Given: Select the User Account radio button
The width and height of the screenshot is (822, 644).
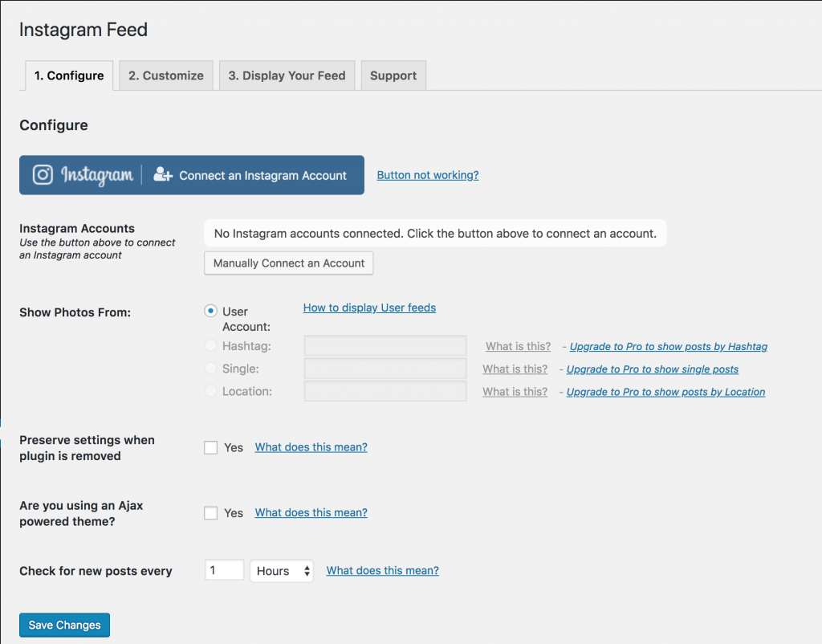Looking at the screenshot, I should tap(210, 311).
